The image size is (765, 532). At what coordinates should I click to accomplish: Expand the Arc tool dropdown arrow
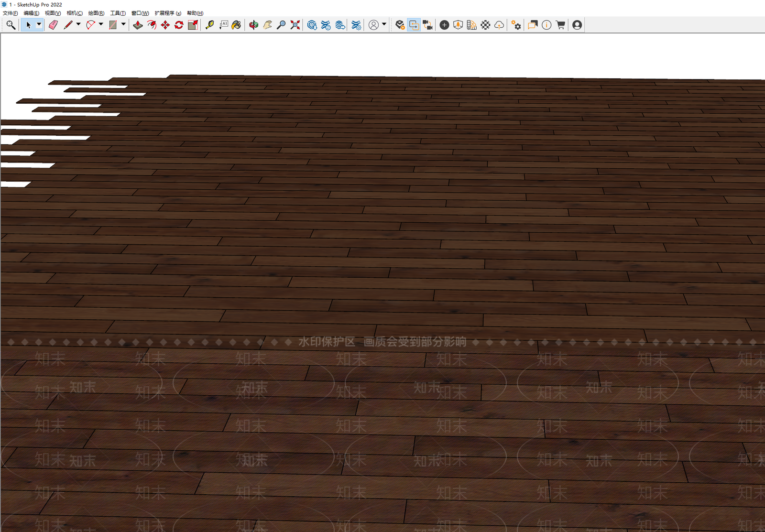pos(101,24)
